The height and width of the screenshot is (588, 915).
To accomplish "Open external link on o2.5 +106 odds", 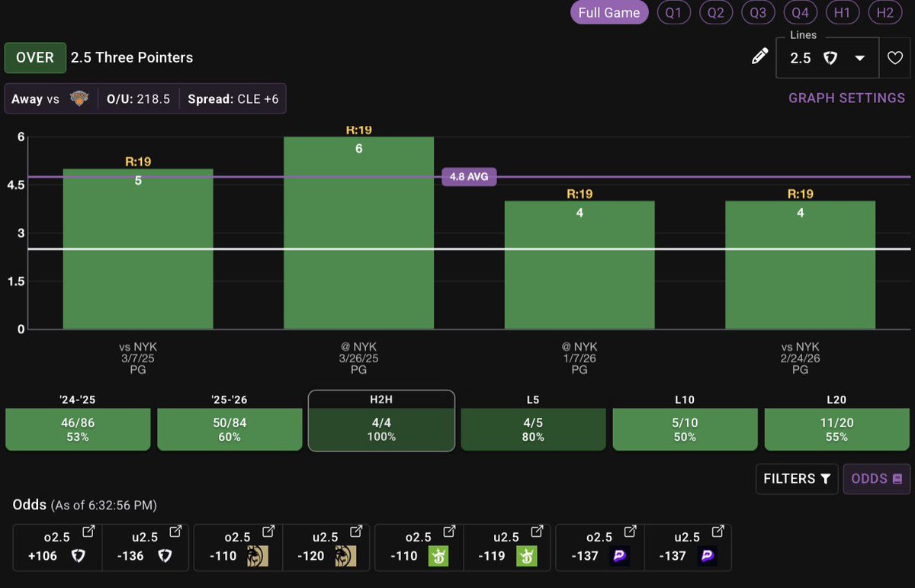I will [88, 531].
